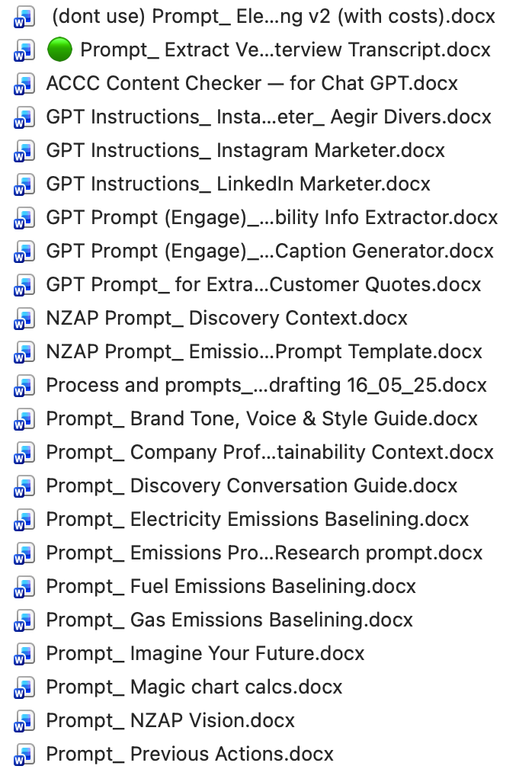Select Prompt_ Gas Emissions Baselining.docx file

(229, 620)
